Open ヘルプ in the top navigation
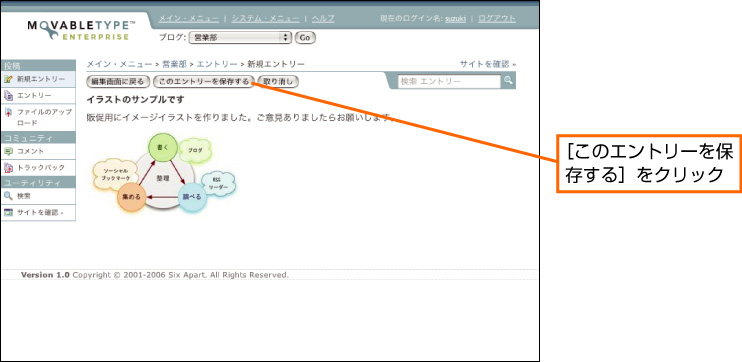The height and width of the screenshot is (362, 742). click(323, 18)
